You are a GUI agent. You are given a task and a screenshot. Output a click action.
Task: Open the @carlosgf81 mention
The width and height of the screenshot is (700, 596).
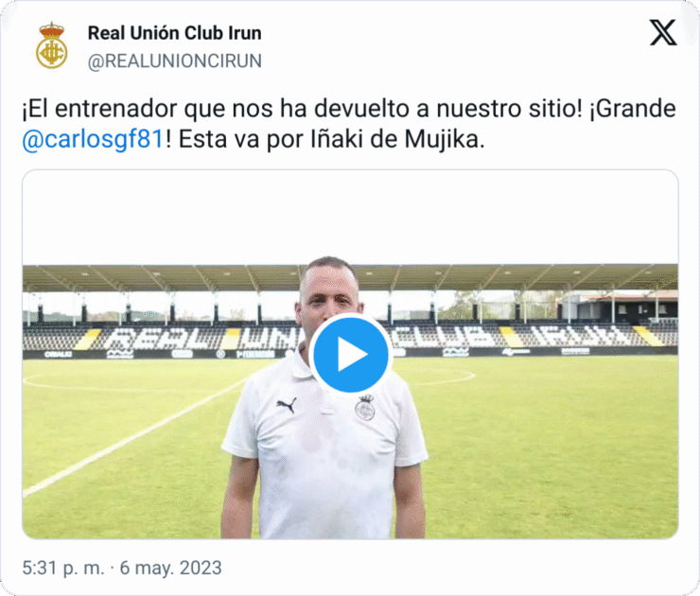click(94, 139)
